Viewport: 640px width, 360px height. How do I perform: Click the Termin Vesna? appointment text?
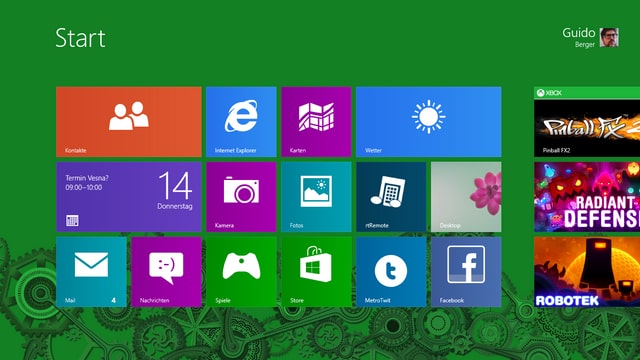point(87,178)
